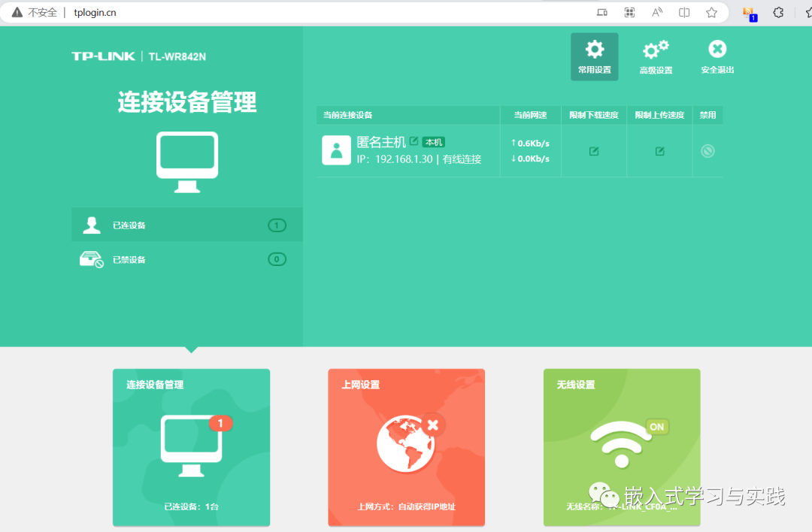This screenshot has width=812, height=532.
Task: Click edit icon under 限制上传速度 column
Action: click(x=659, y=150)
